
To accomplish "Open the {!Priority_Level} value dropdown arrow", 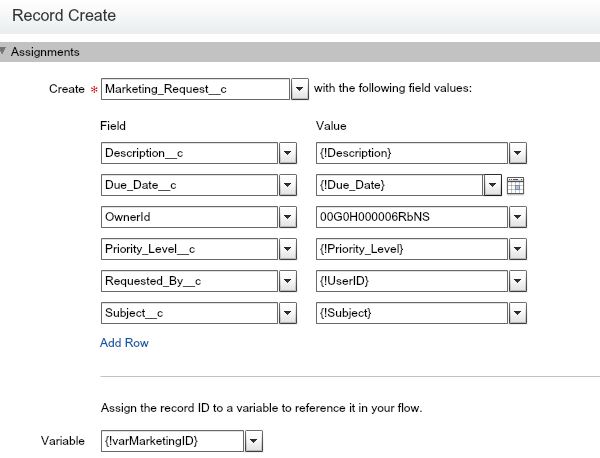I will (x=518, y=250).
